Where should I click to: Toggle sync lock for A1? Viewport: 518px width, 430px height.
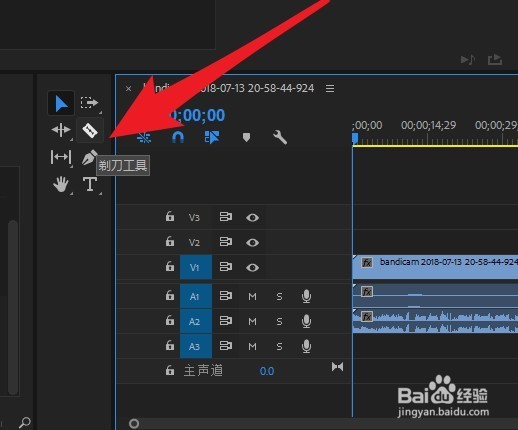pos(226,296)
